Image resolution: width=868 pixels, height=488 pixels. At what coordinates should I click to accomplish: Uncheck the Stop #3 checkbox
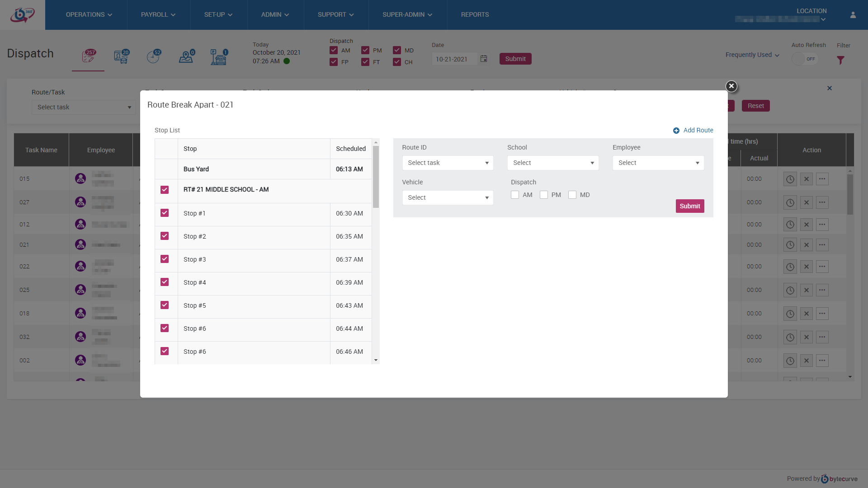pyautogui.click(x=165, y=259)
